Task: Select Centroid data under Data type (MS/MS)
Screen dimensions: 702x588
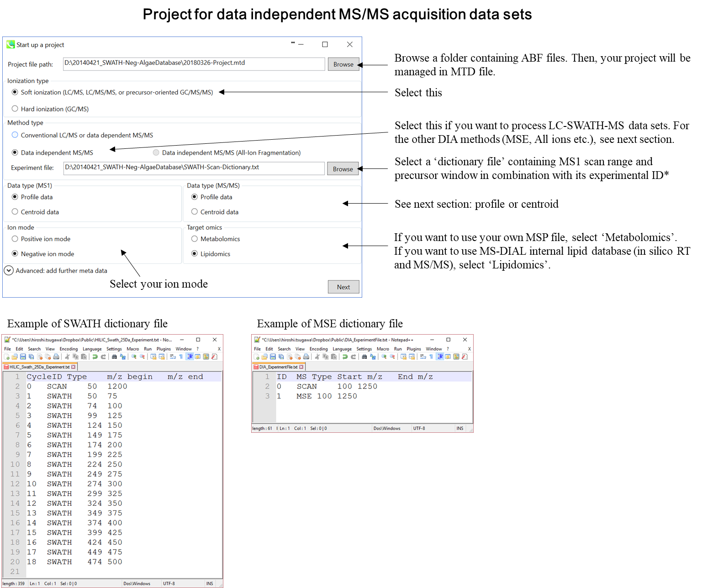Action: 195,212
